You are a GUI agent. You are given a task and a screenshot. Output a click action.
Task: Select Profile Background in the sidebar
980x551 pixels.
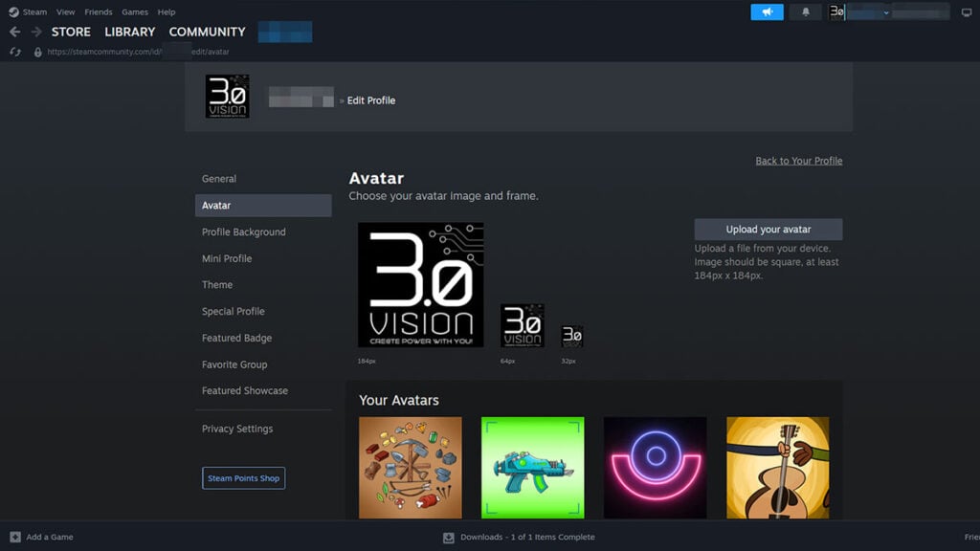[x=242, y=231]
